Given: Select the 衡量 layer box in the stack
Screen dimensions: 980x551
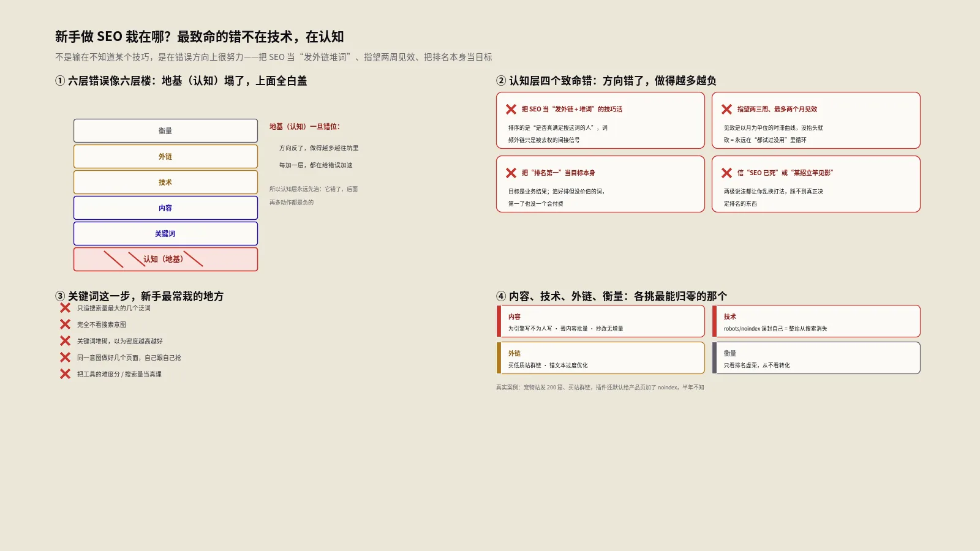Looking at the screenshot, I should coord(165,130).
